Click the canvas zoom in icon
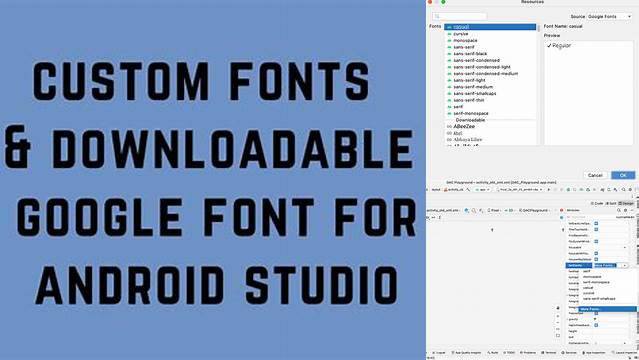This screenshot has height=360, width=639. coord(558,316)
